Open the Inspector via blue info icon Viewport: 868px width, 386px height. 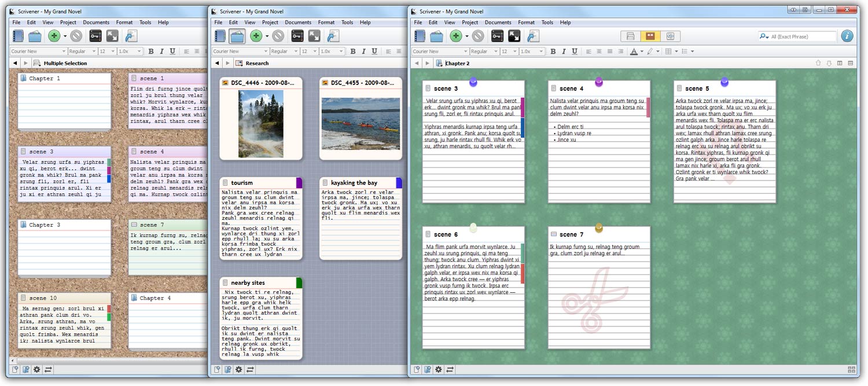[x=847, y=36]
